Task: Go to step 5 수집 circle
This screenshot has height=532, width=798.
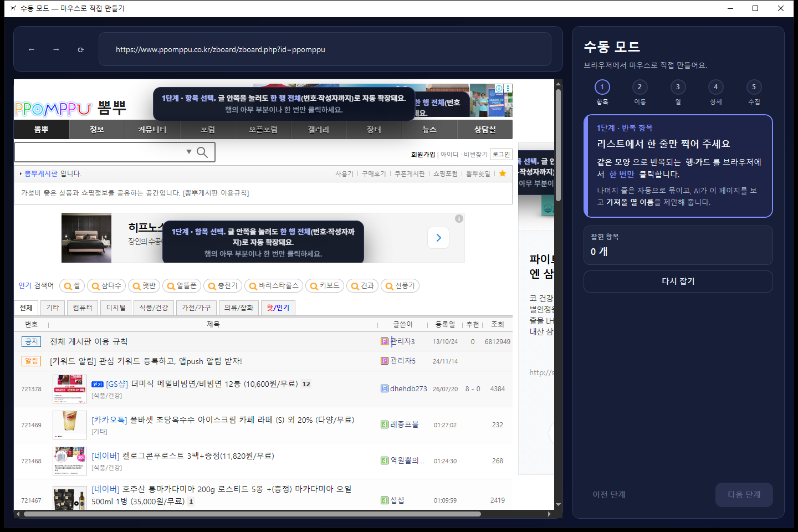Action: pyautogui.click(x=754, y=87)
